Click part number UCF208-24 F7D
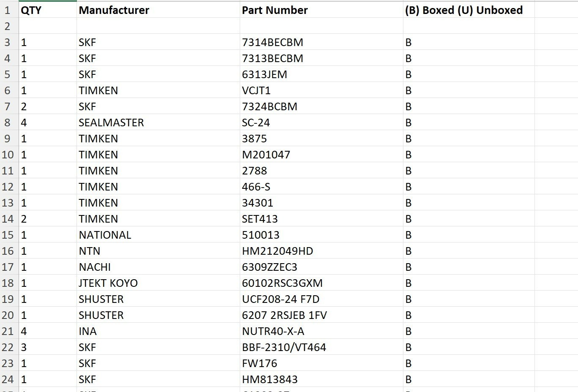The image size is (578, 392). click(321, 299)
